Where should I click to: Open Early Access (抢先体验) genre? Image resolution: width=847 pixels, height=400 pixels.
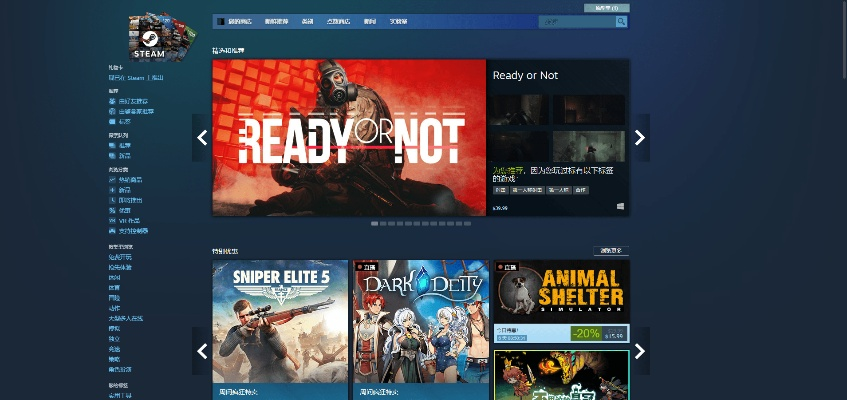[120, 267]
